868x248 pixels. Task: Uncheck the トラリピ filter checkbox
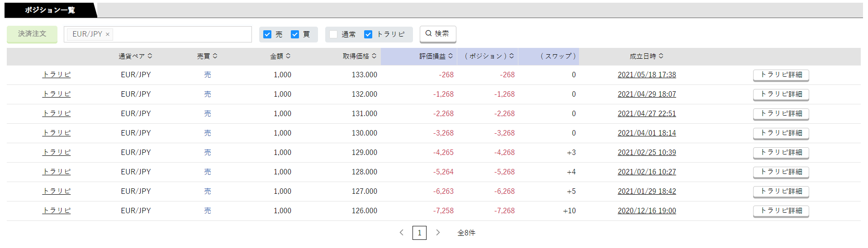click(x=368, y=34)
